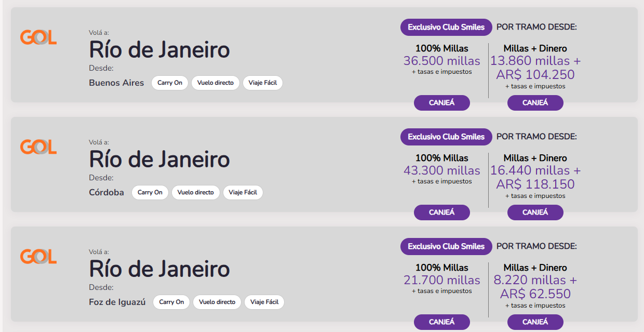This screenshot has height=332, width=644.
Task: Select Carry On tag on Buenos Aires flight
Action: click(x=170, y=83)
